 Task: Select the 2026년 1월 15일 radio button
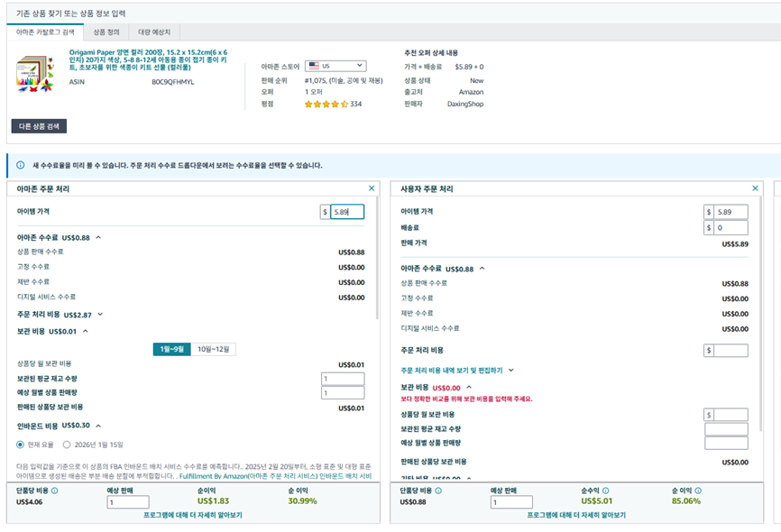pyautogui.click(x=67, y=445)
